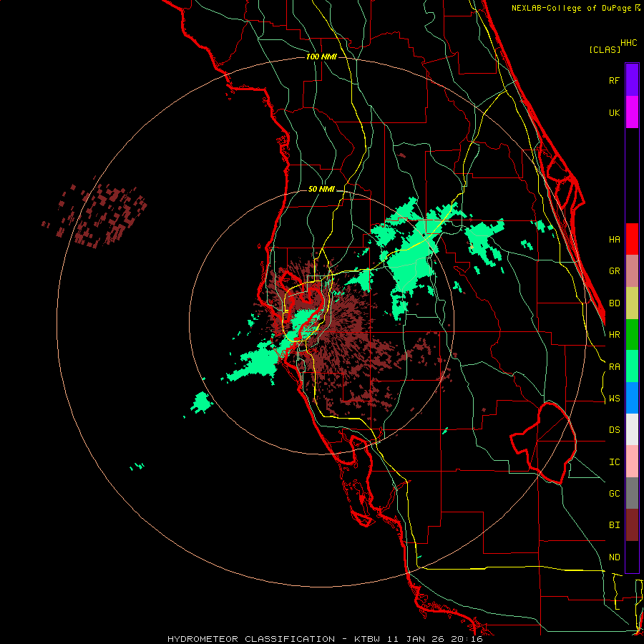Click the "50 NMI" range ring label
The width and height of the screenshot is (644, 644).
pyautogui.click(x=321, y=189)
